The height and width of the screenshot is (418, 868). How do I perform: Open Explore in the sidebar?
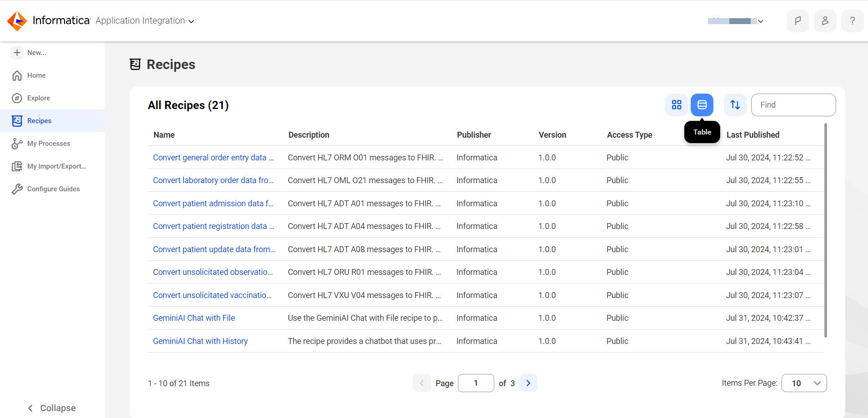click(52, 98)
